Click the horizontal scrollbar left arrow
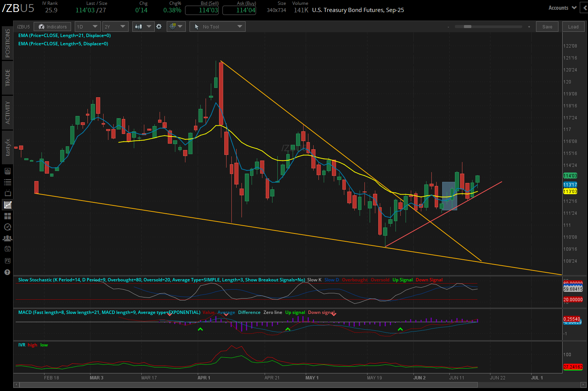The width and height of the screenshot is (588, 391). (16, 385)
